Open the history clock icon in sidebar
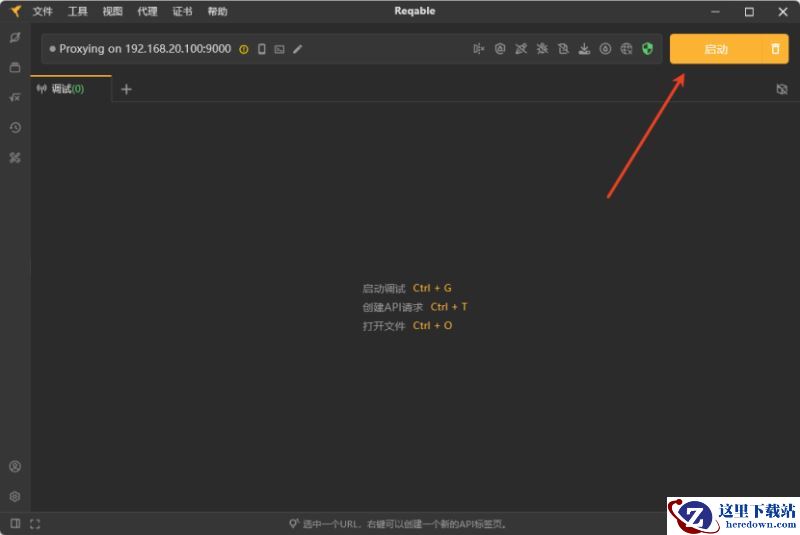This screenshot has width=800, height=535. coord(15,127)
